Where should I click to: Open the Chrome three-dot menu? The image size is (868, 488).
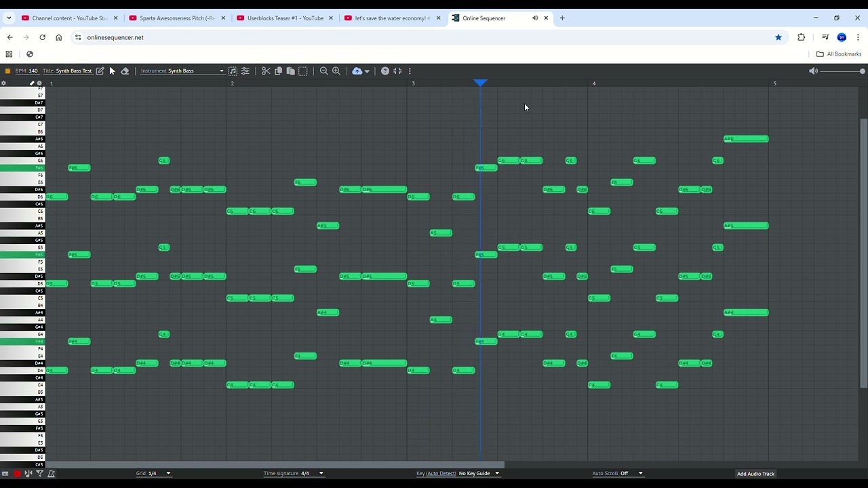click(859, 37)
